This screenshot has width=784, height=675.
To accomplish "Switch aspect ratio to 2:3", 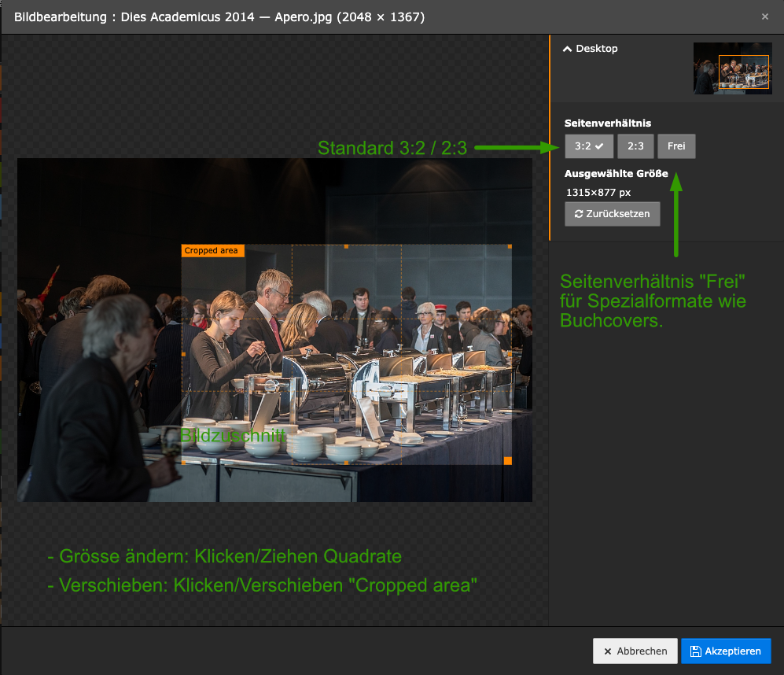I will [x=635, y=146].
